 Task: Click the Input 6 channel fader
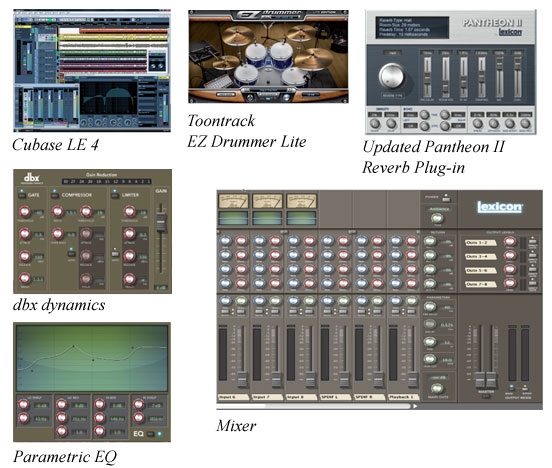pyautogui.click(x=242, y=379)
